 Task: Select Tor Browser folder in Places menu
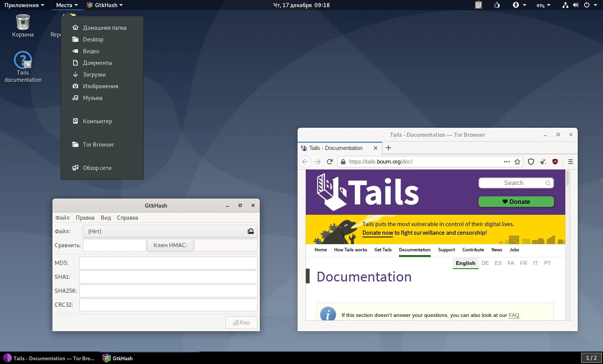tap(102, 144)
